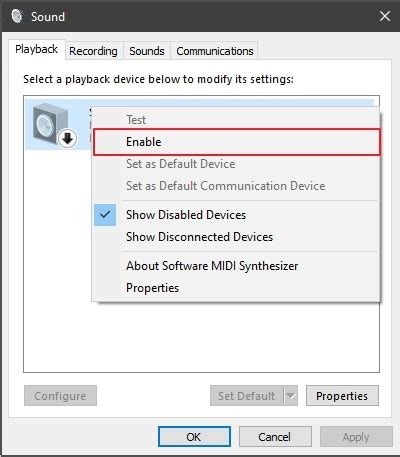Image resolution: width=400 pixels, height=457 pixels.
Task: Click the disabled-device down arrow badge
Action: pyautogui.click(x=68, y=139)
